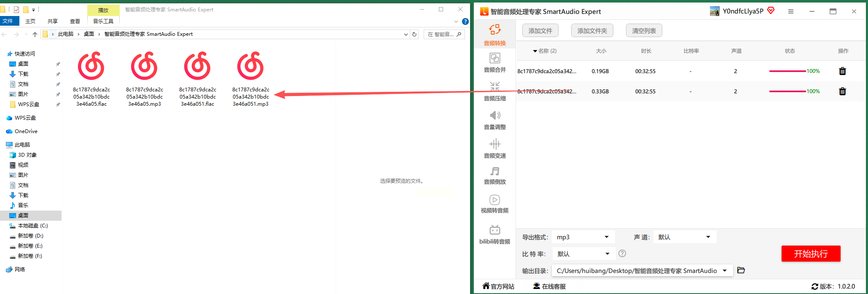868x294 pixels.
Task: Open quick access toolbar customize arrow
Action: [x=33, y=9]
